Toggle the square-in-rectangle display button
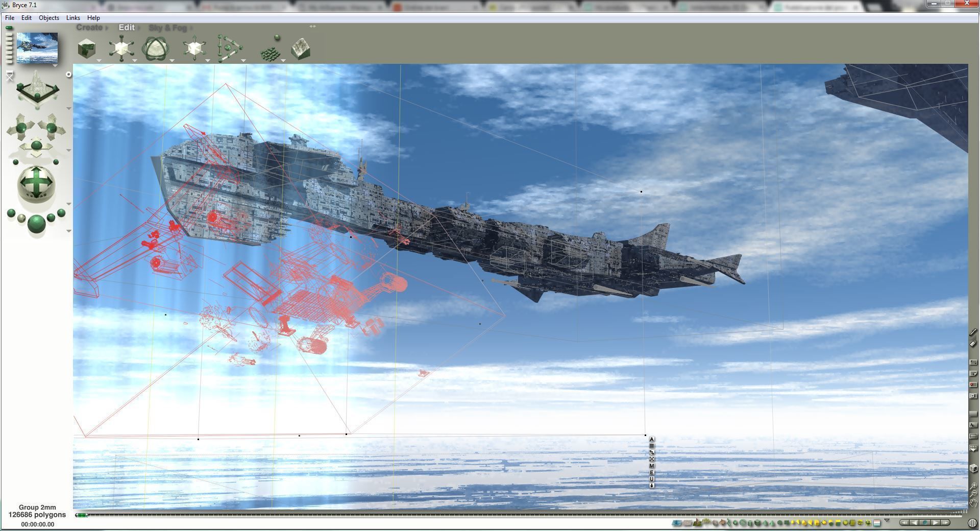Image resolution: width=980 pixels, height=531 pixels. pos(973,396)
